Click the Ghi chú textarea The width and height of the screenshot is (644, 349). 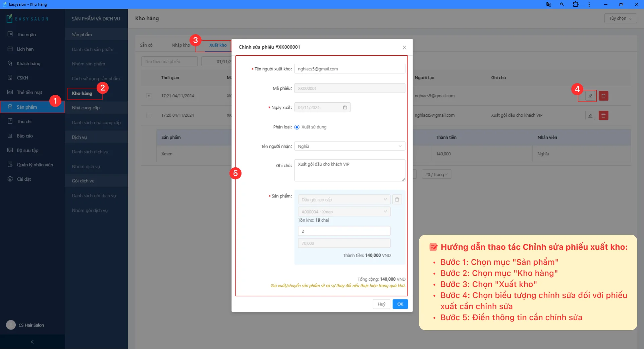pos(350,170)
